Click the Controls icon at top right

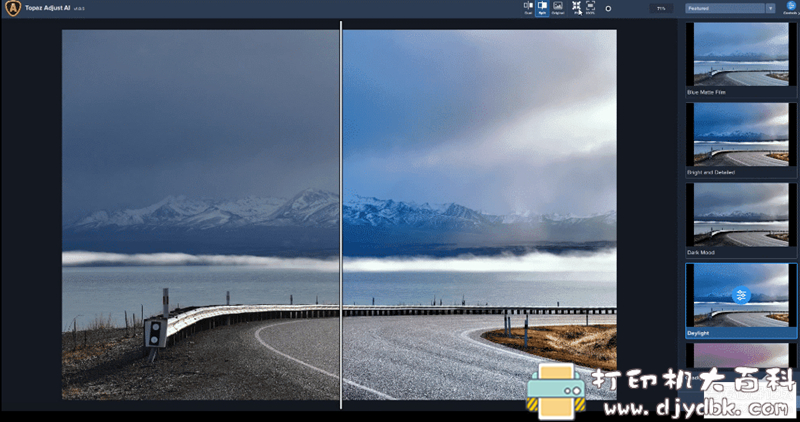790,7
